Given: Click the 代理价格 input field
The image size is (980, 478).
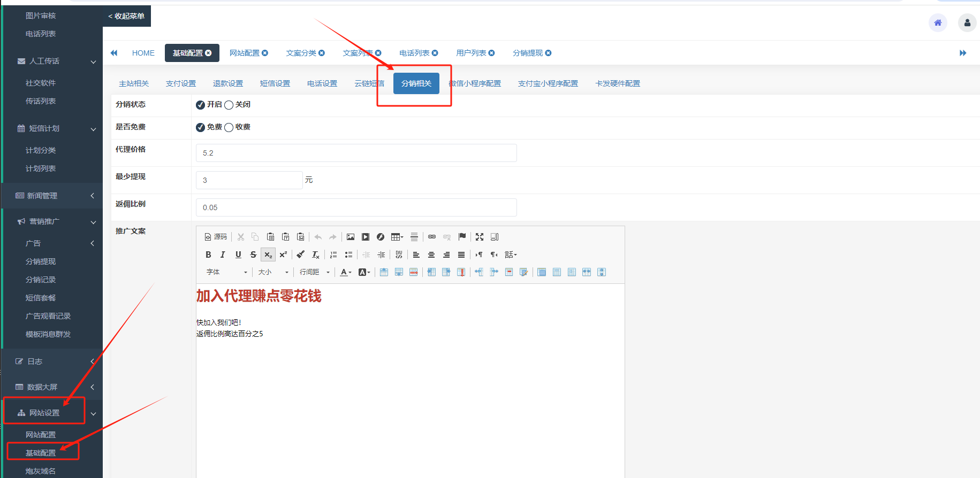Looking at the screenshot, I should [356, 153].
